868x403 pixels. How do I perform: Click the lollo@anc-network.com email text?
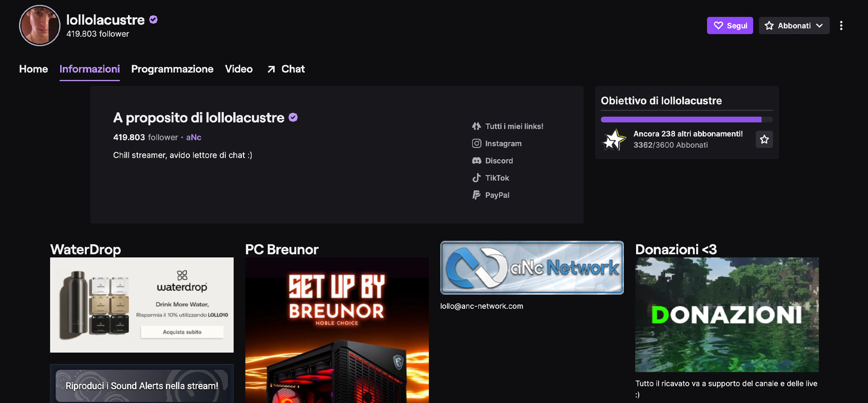481,306
